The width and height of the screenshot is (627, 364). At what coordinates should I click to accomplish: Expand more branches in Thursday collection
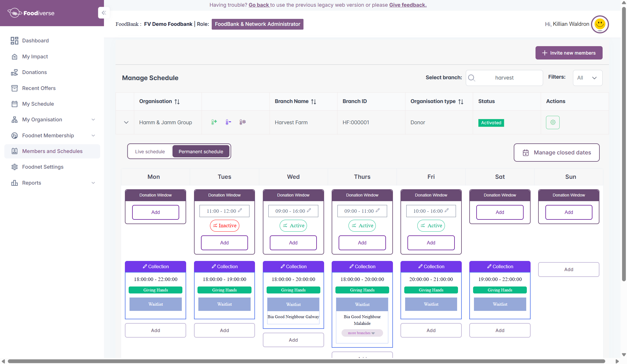click(362, 333)
